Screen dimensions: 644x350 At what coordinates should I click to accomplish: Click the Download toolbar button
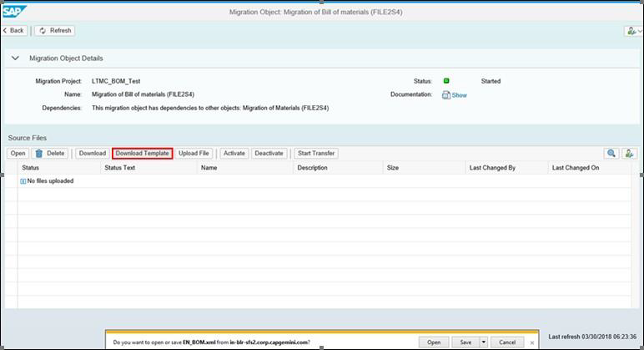click(x=92, y=154)
